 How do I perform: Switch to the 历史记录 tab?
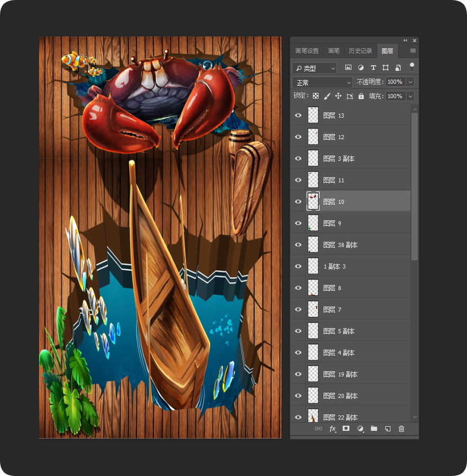click(360, 51)
